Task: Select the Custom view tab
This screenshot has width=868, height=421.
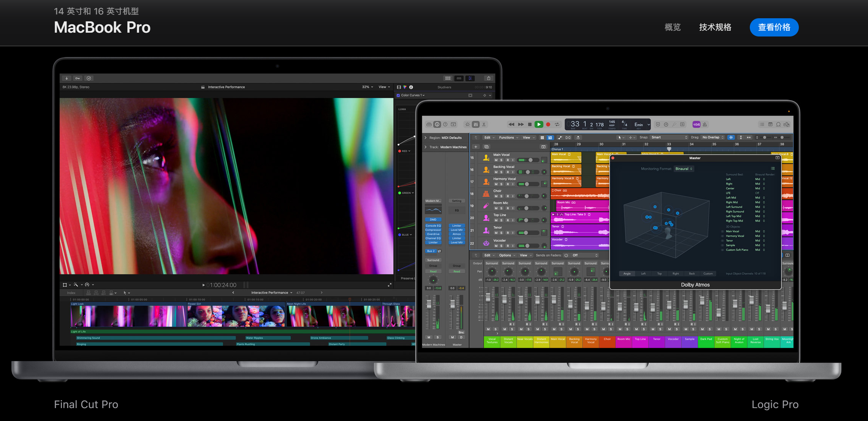Action: pos(708,274)
